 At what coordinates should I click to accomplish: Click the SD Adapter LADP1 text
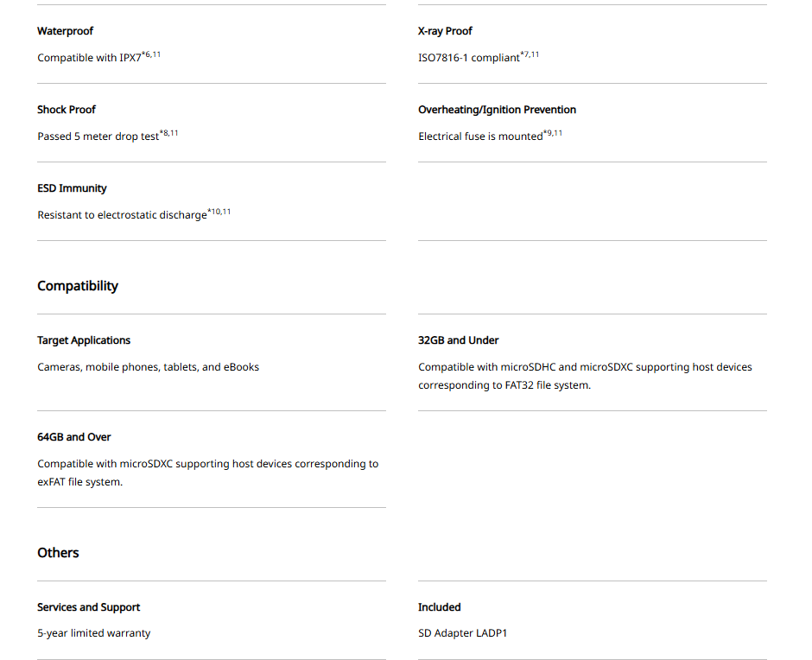click(463, 633)
